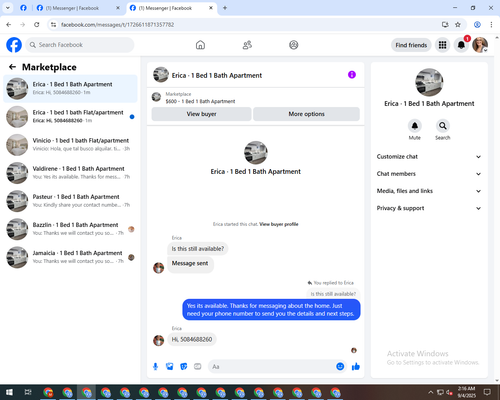Click the 'Is this still available?' message
500x400 pixels.
click(x=198, y=249)
